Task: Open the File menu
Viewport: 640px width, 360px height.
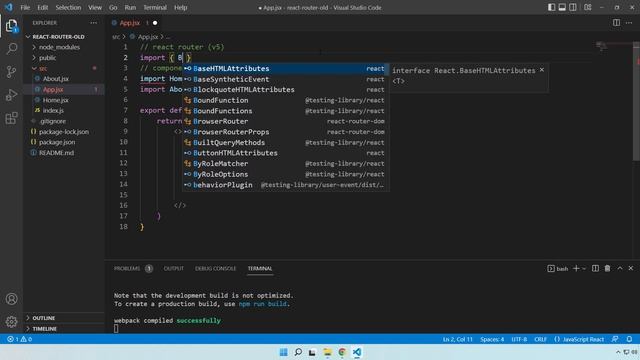Action: 25,7
